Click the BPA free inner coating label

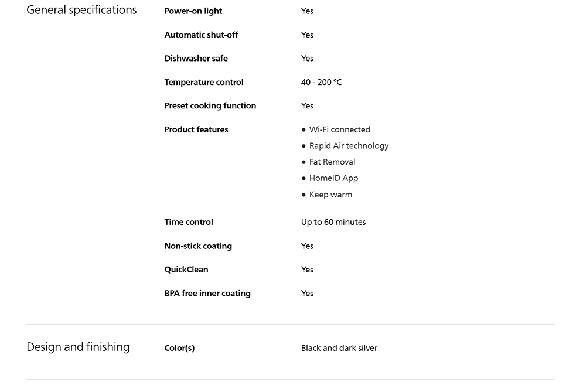click(207, 293)
